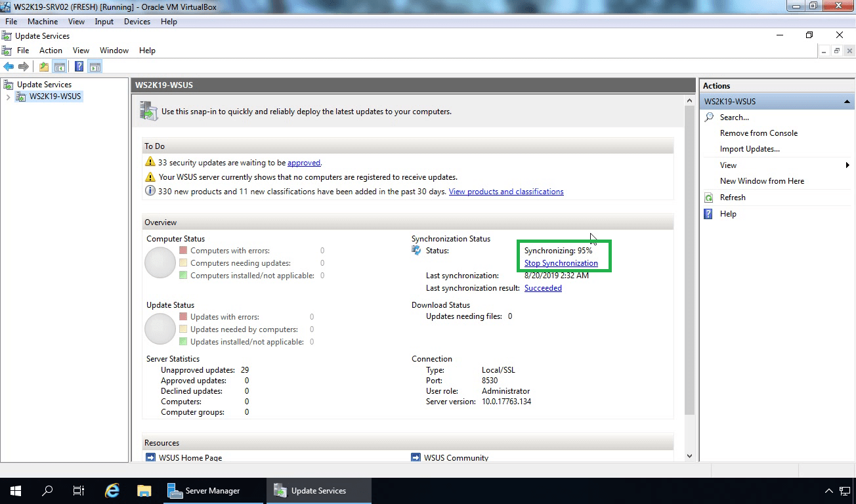Switch to Server Manager taskbar button
The image size is (856, 504).
pyautogui.click(x=213, y=491)
